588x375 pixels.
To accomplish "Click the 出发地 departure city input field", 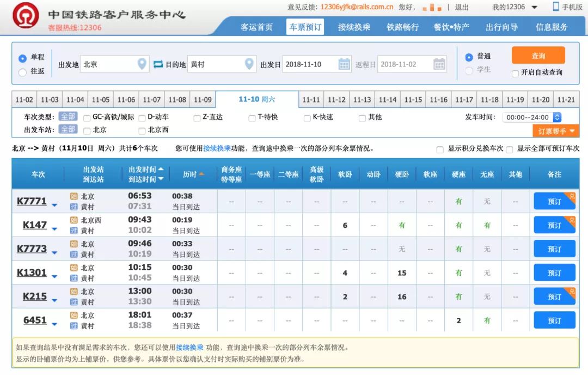I will (109, 64).
